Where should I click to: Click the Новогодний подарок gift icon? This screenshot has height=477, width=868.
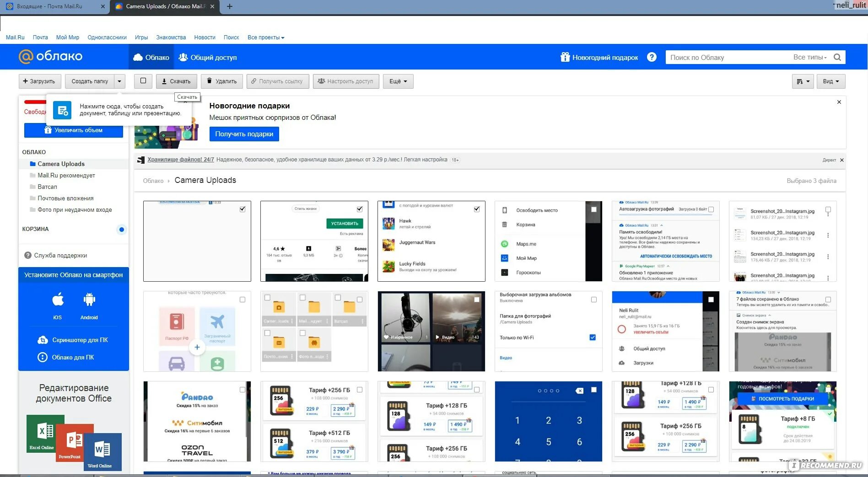click(x=565, y=57)
